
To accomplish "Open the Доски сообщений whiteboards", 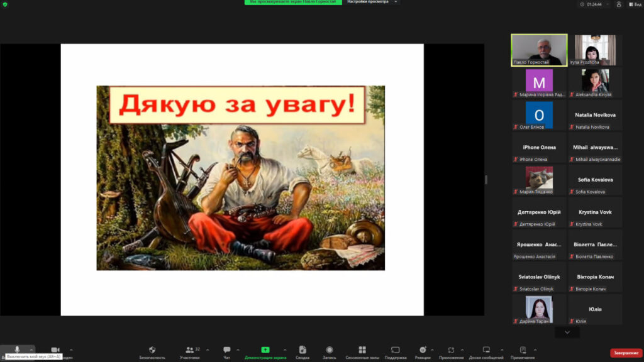I will tap(486, 350).
